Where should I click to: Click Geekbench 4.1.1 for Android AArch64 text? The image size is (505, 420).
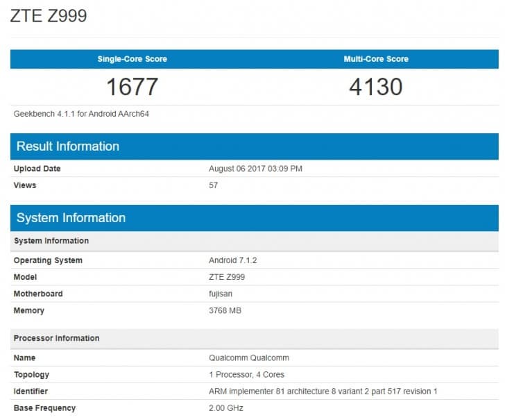coord(81,114)
